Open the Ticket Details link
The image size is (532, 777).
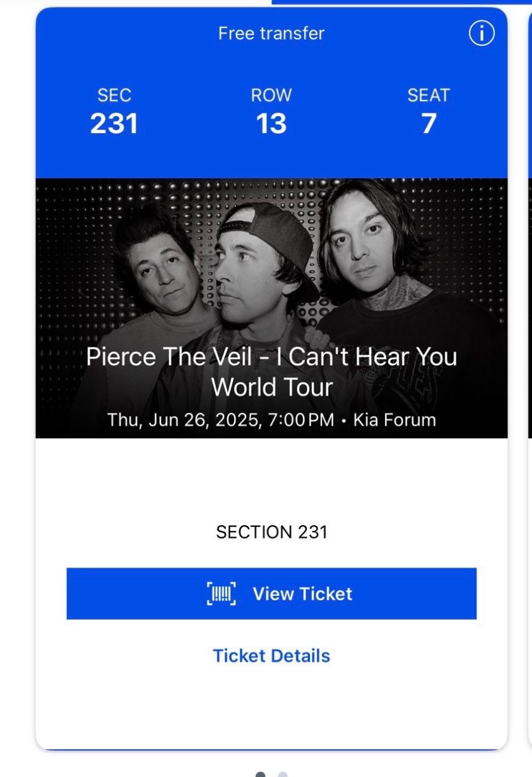point(271,656)
